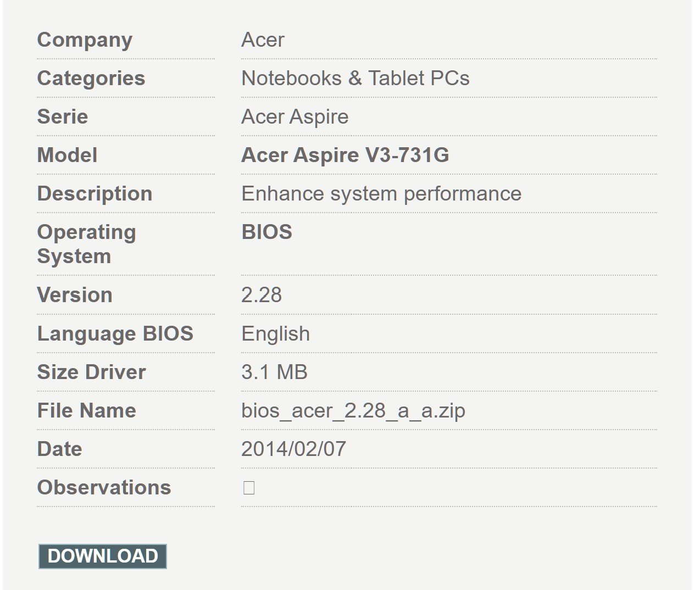
Task: Click the size value '3.1 MB'
Action: [274, 372]
